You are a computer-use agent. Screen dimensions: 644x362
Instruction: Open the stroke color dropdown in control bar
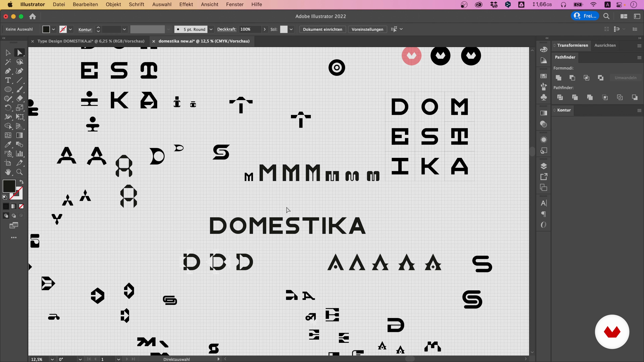70,29
